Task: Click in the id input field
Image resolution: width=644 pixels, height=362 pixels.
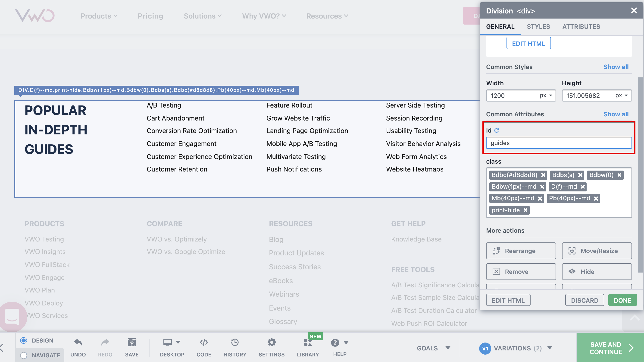Action: [x=559, y=143]
